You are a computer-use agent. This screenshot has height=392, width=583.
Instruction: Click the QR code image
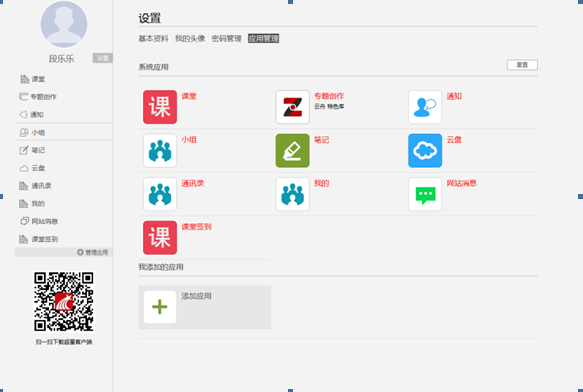64,301
